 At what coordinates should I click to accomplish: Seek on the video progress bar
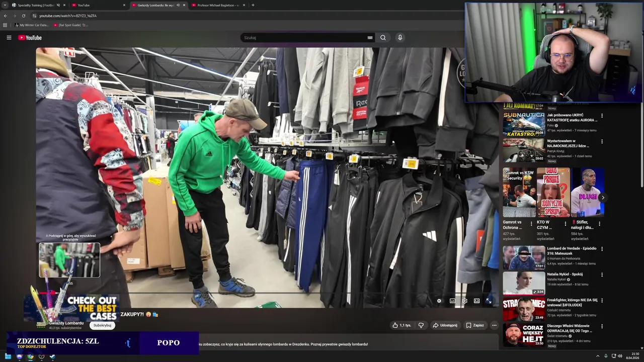pyautogui.click(x=267, y=293)
